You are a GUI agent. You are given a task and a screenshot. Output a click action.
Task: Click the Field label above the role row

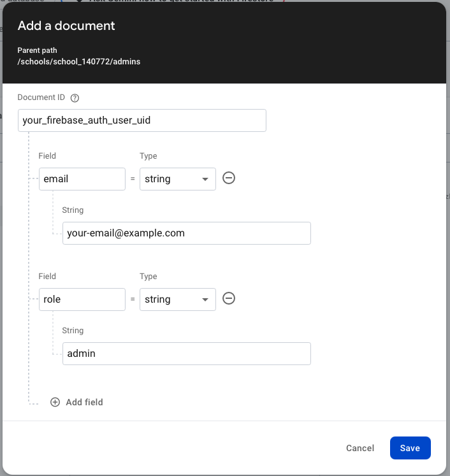pos(47,277)
